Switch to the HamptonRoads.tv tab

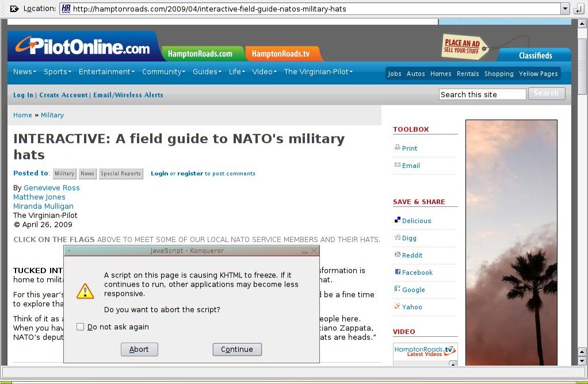[x=281, y=54]
